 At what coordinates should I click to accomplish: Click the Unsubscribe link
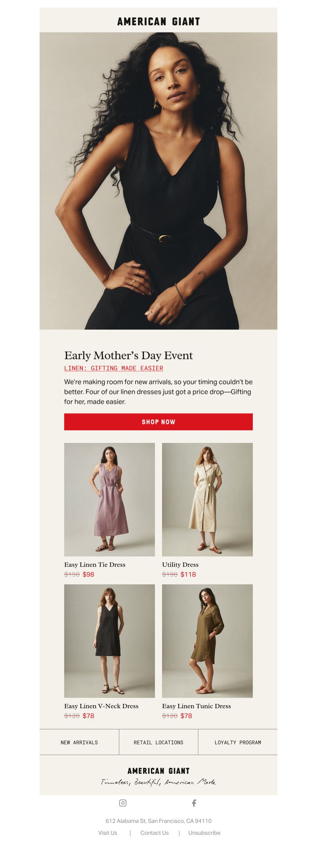[x=204, y=833]
